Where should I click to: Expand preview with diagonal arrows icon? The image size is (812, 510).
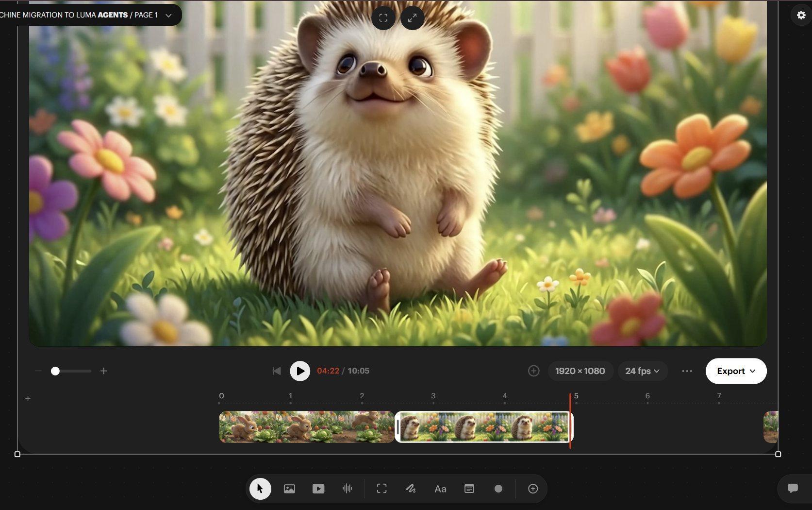pos(413,18)
